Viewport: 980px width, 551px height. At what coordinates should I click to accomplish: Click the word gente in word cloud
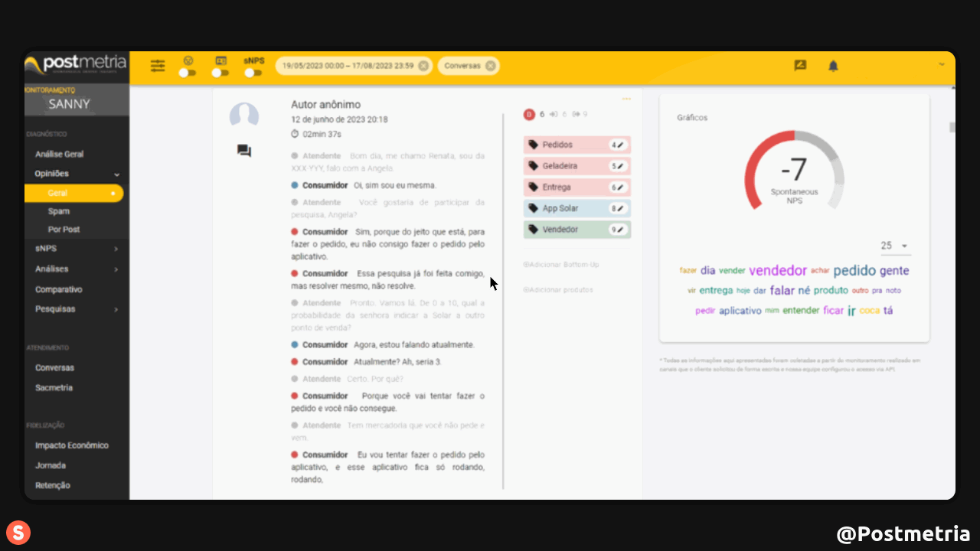pos(894,271)
